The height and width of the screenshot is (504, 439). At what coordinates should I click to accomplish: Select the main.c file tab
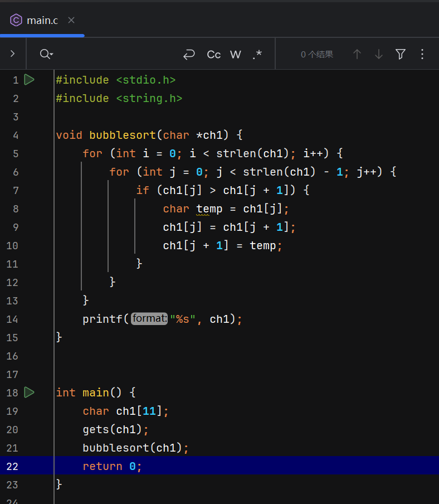(x=42, y=21)
